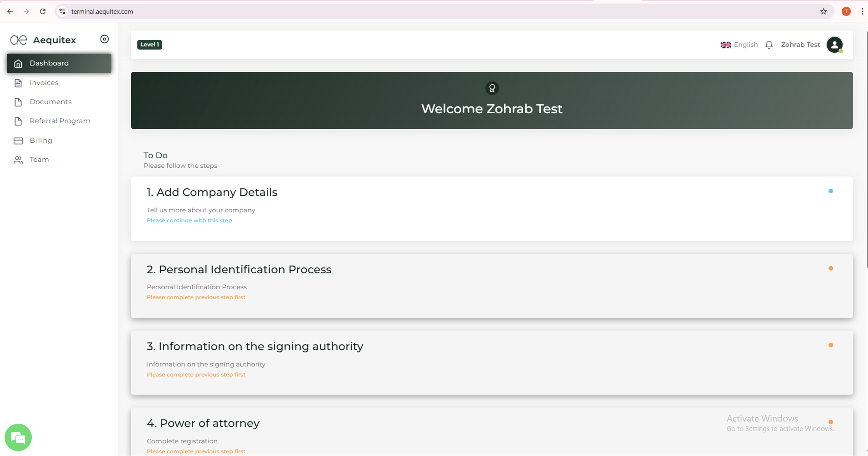Click the Aequitex logo
This screenshot has height=456, width=868.
pos(43,40)
